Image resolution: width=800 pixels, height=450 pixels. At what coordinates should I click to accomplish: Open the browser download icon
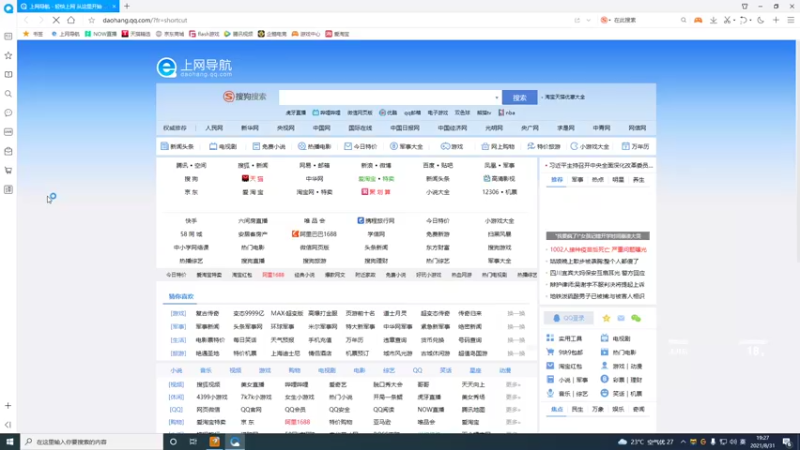coord(713,20)
